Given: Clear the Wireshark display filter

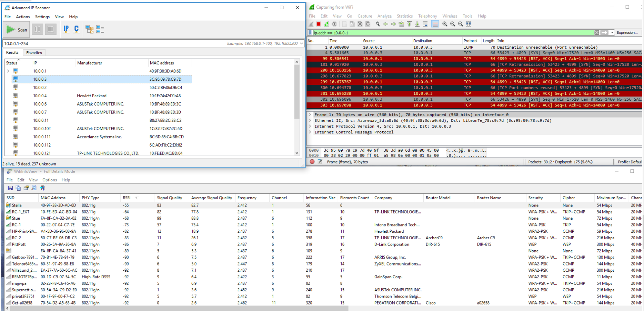Looking at the screenshot, I should (597, 33).
